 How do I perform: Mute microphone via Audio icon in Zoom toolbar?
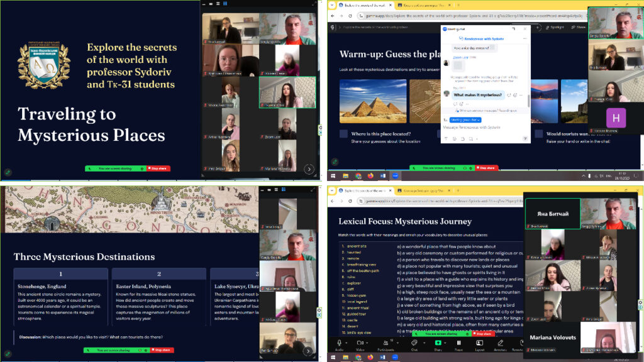click(x=340, y=343)
